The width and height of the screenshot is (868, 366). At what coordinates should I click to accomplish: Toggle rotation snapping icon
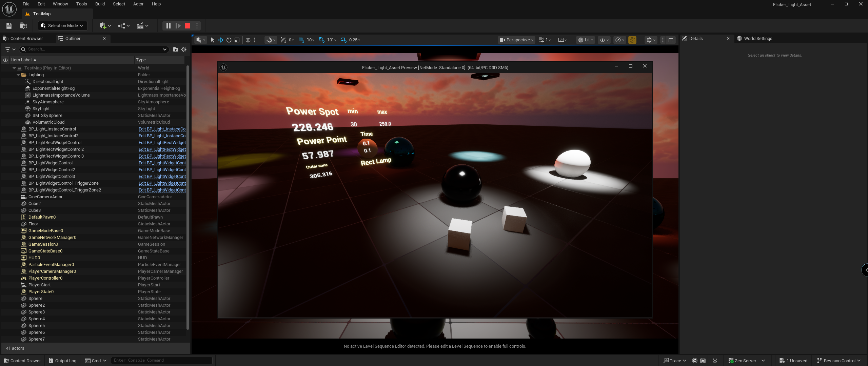click(322, 40)
